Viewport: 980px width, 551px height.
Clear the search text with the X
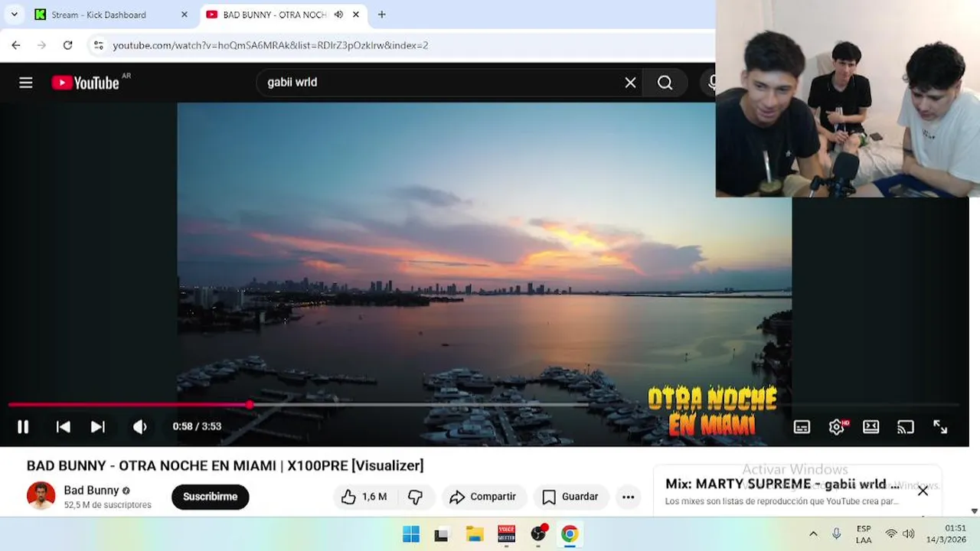pyautogui.click(x=630, y=83)
